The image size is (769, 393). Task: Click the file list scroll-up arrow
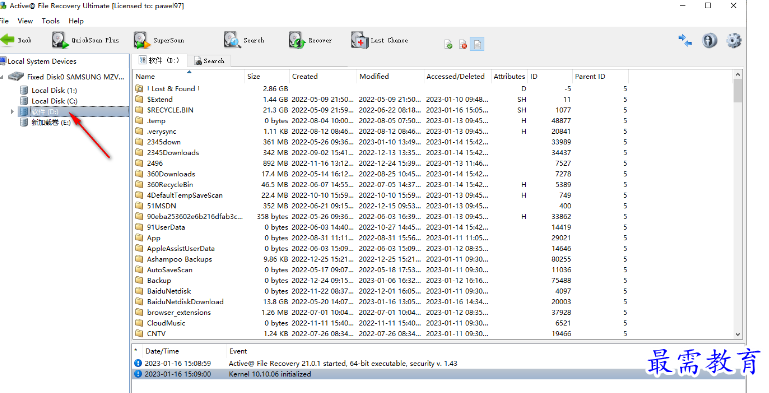coord(738,75)
